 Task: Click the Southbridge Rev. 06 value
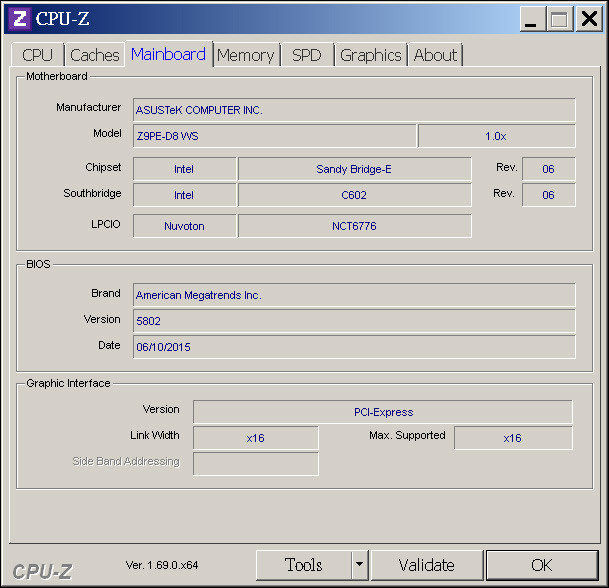548,195
